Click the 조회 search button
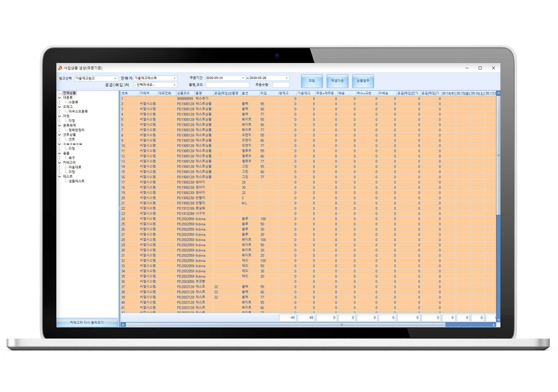The height and width of the screenshot is (392, 558). (x=312, y=81)
